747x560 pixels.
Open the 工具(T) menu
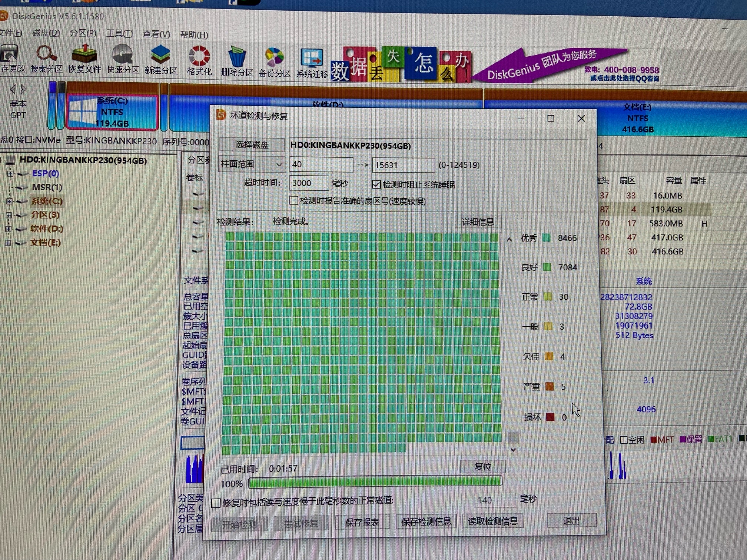(119, 34)
